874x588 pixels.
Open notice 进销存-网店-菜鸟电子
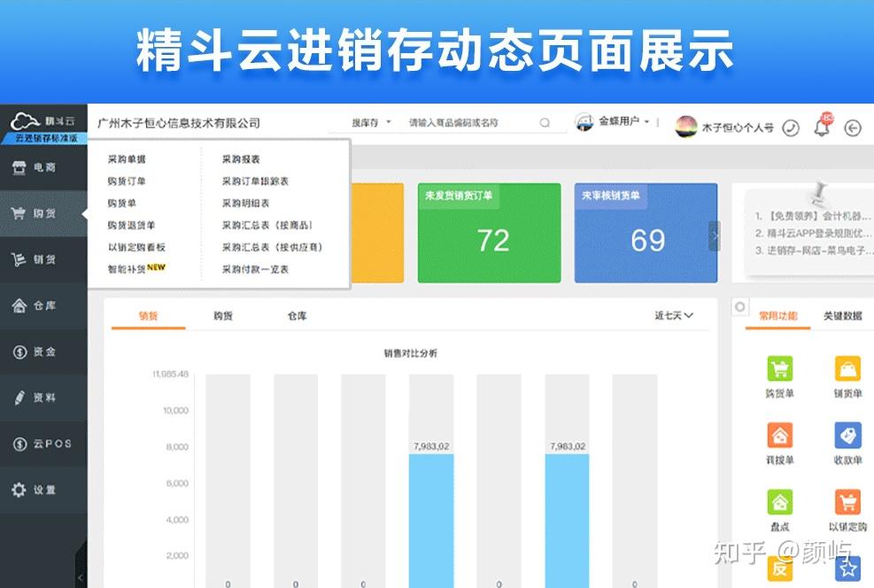pyautogui.click(x=813, y=251)
